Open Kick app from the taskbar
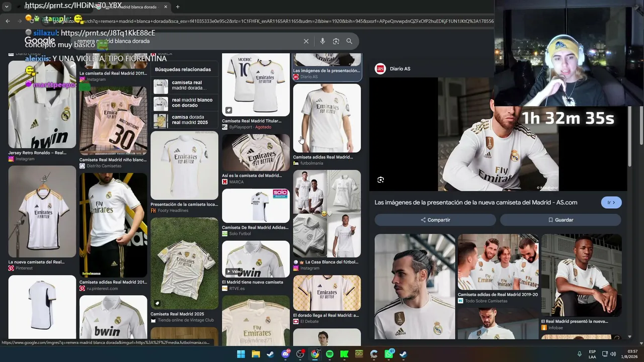 click(x=344, y=354)
